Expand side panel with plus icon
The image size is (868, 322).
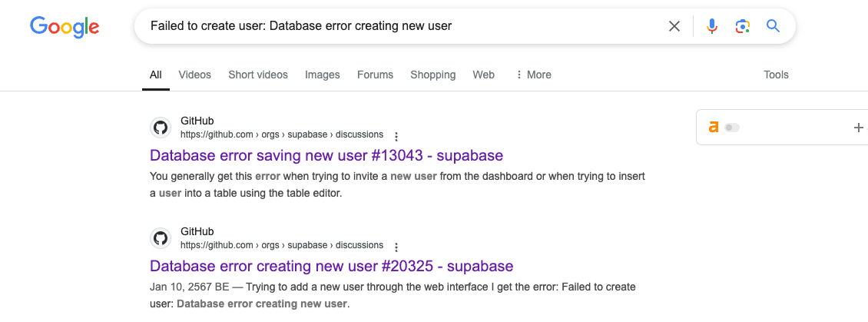pos(859,128)
